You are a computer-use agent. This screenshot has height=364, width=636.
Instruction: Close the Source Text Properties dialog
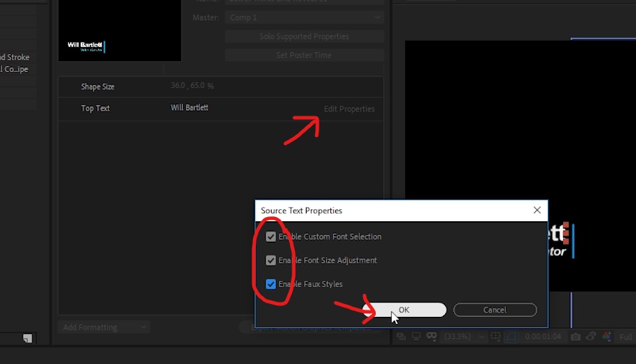point(537,210)
